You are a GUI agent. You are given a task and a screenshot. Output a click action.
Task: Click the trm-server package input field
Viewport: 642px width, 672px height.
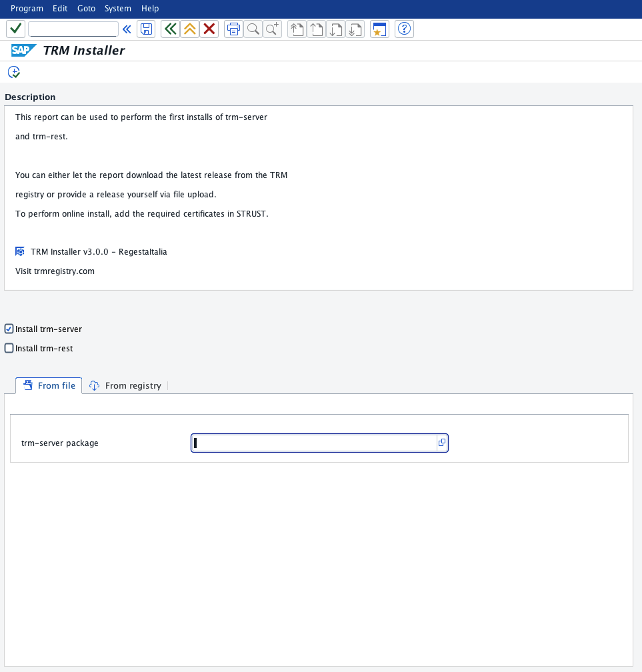[x=314, y=443]
